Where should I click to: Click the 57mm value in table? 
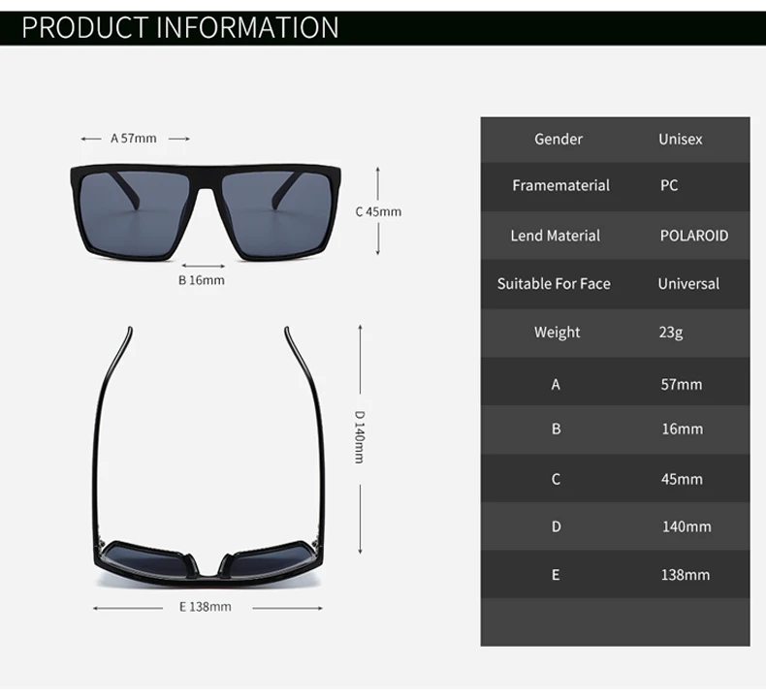[682, 385]
